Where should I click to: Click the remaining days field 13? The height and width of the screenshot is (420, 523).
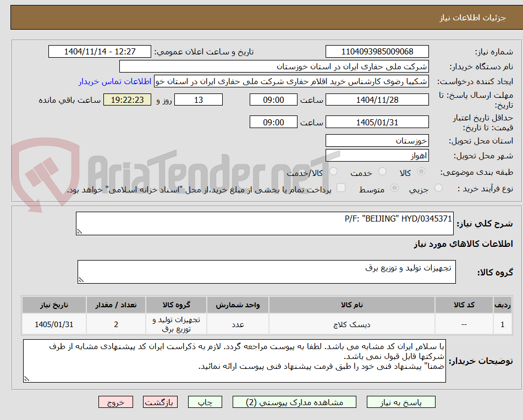click(199, 100)
